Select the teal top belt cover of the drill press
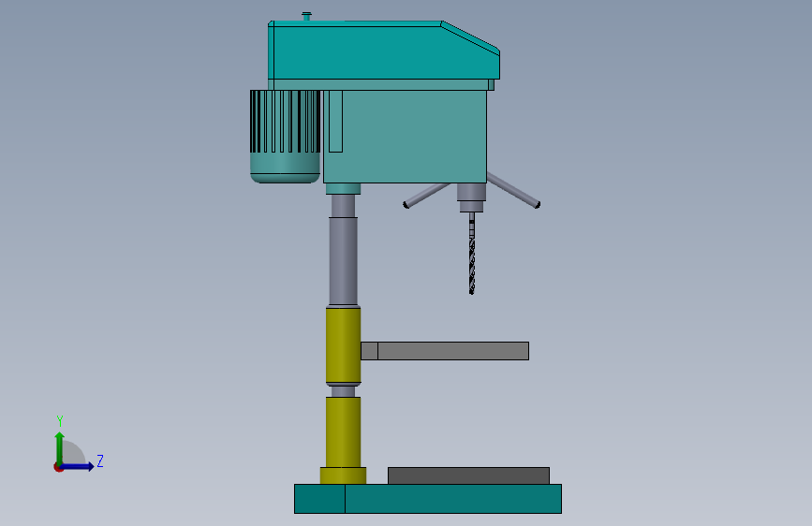 click(x=383, y=51)
